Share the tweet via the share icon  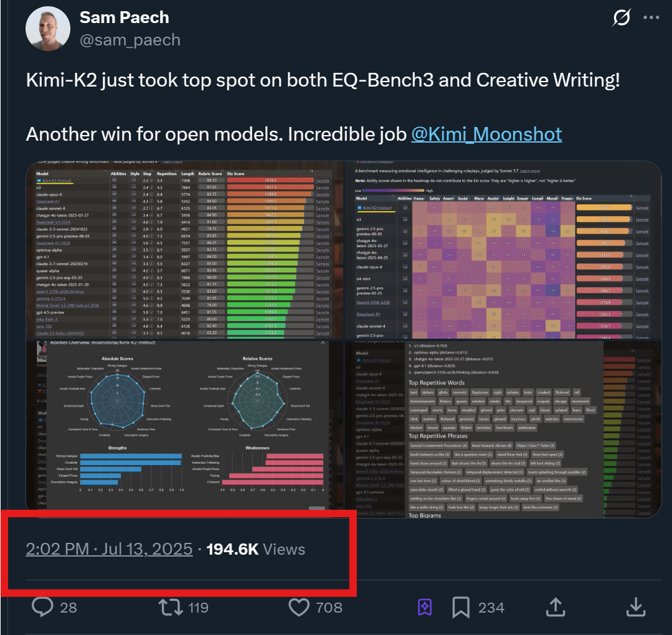coord(554,607)
